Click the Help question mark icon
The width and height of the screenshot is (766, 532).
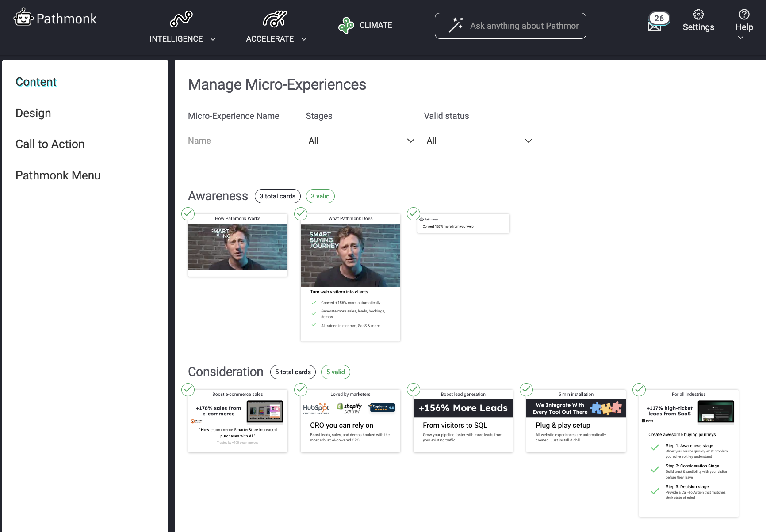[744, 15]
